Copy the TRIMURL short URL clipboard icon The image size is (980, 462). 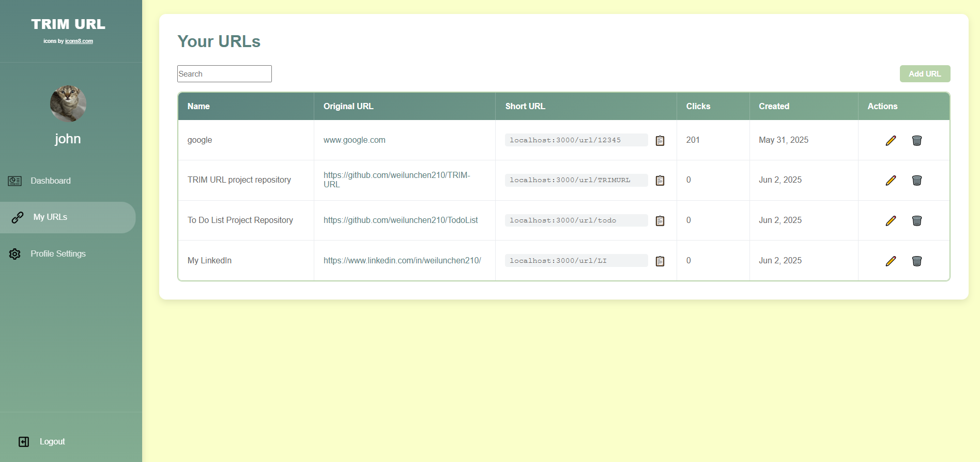click(660, 181)
